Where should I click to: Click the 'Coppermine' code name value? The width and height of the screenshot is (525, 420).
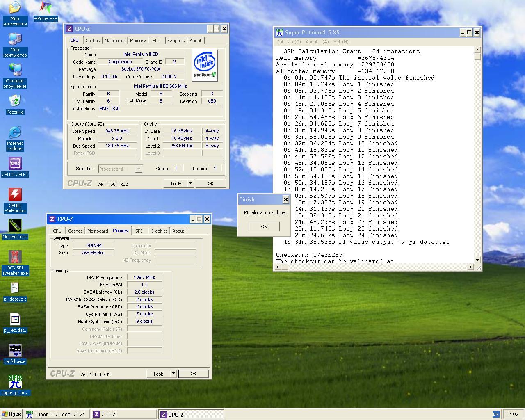click(120, 62)
